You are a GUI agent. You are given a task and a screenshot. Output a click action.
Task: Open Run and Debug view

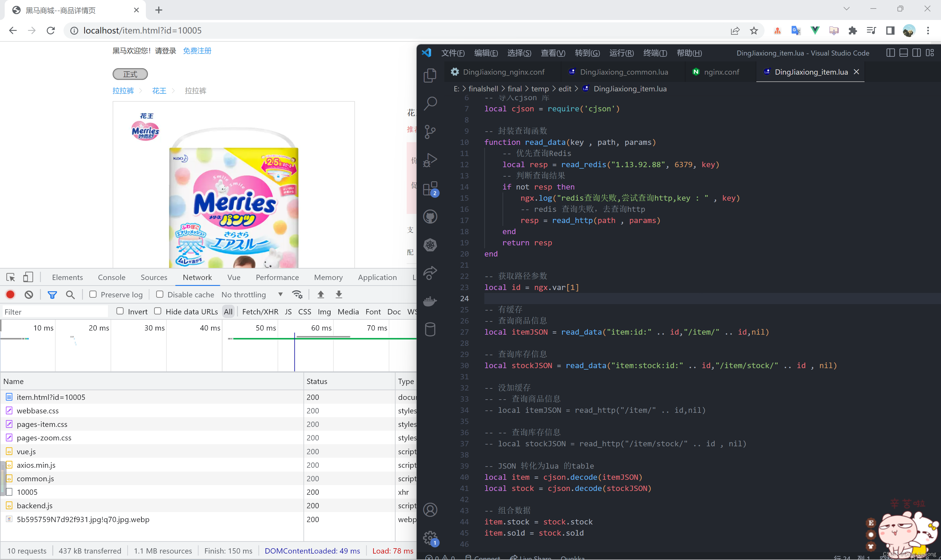[x=430, y=160]
